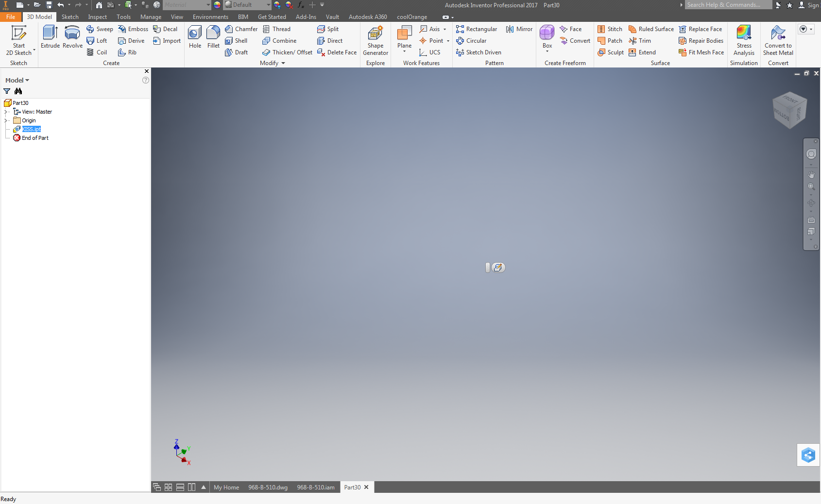This screenshot has width=821, height=504.
Task: Close the Part30 document tab
Action: (366, 487)
